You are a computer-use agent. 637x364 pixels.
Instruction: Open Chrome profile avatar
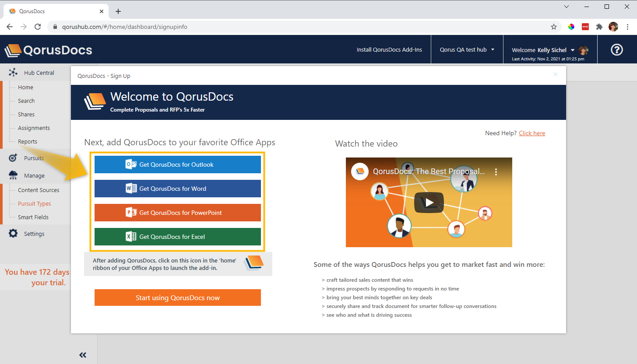point(613,27)
